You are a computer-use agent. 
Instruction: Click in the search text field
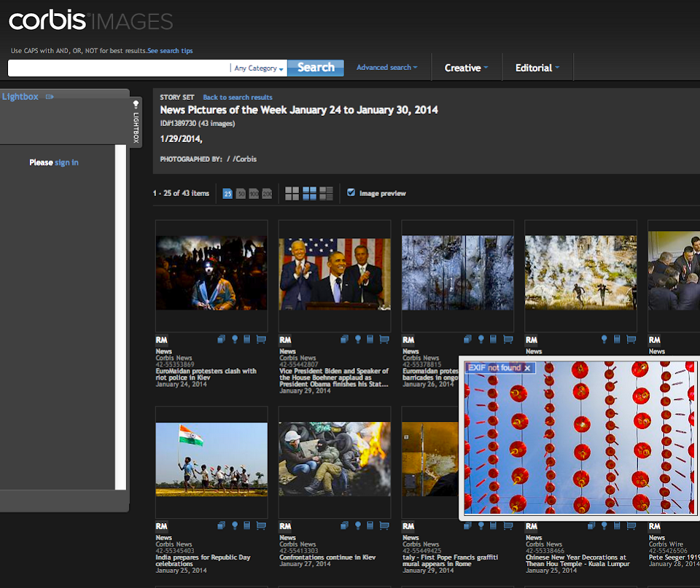(119, 68)
